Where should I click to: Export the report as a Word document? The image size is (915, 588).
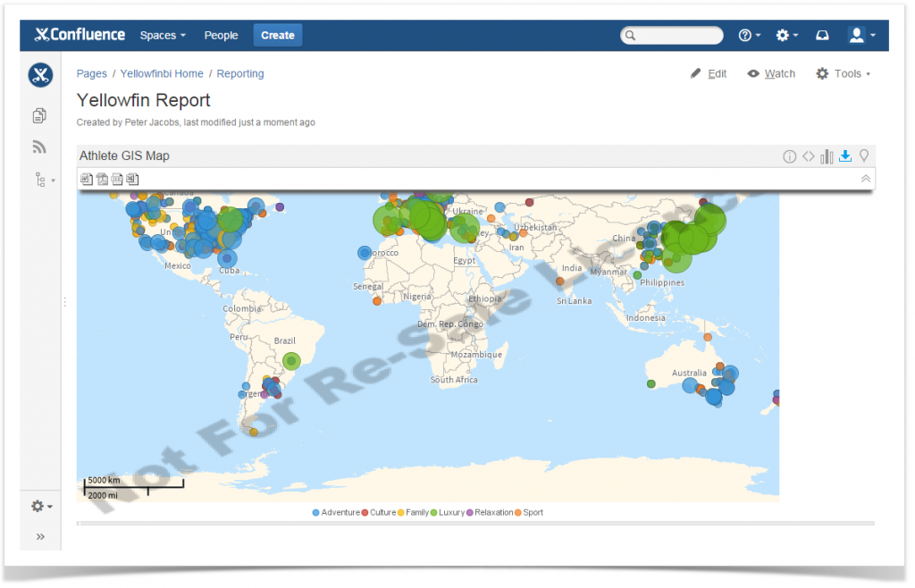tap(87, 179)
